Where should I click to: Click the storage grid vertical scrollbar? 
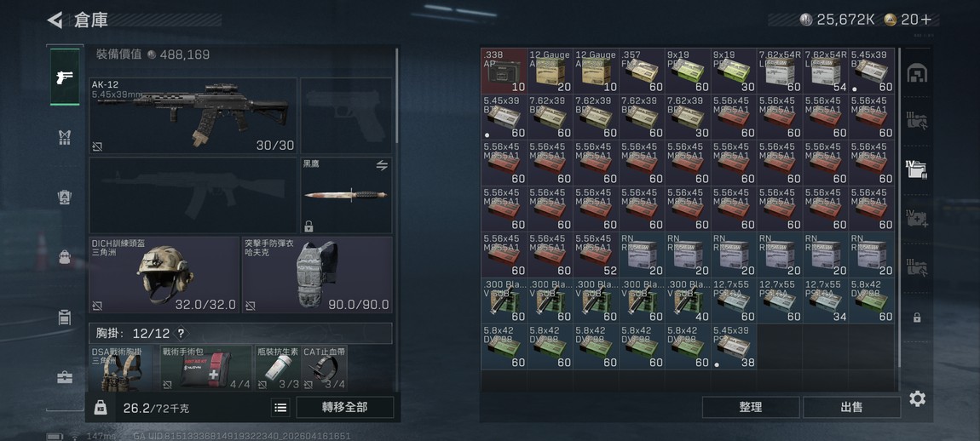click(899, 206)
